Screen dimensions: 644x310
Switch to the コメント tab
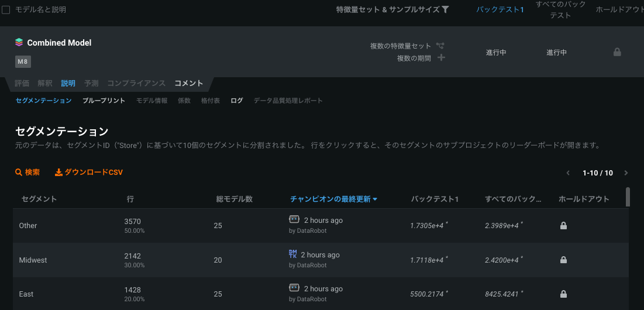point(189,83)
